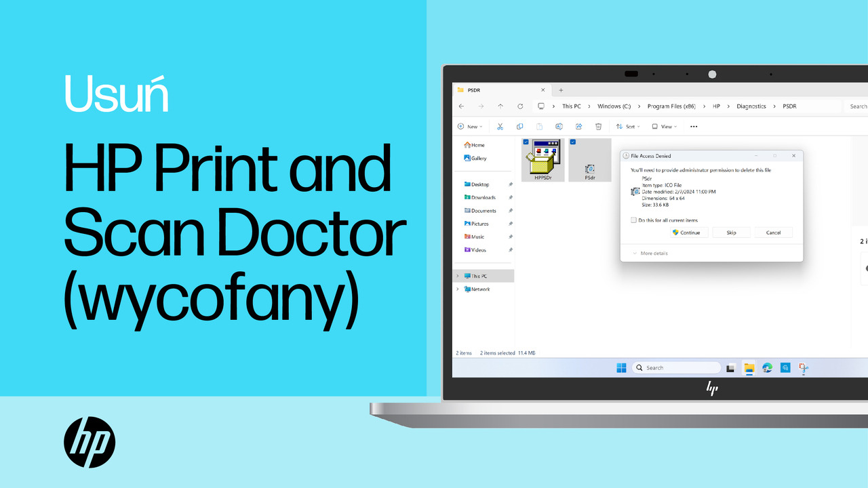This screenshot has width=868, height=488.
Task: Select the Paste icon in the toolbar
Action: [x=538, y=126]
